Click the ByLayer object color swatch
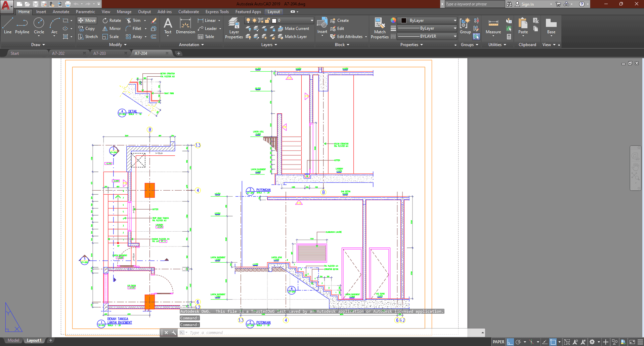 404,21
